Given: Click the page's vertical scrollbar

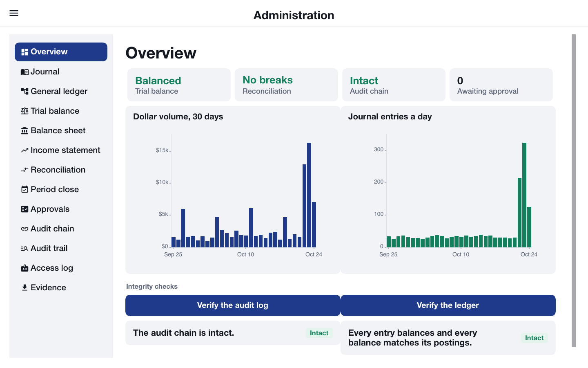Looking at the screenshot, I should pos(574,191).
